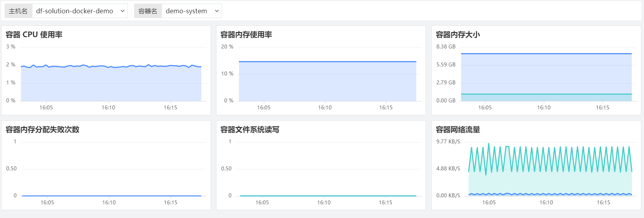Click the chevron beside demo-system
This screenshot has width=644, height=218.
pos(217,11)
